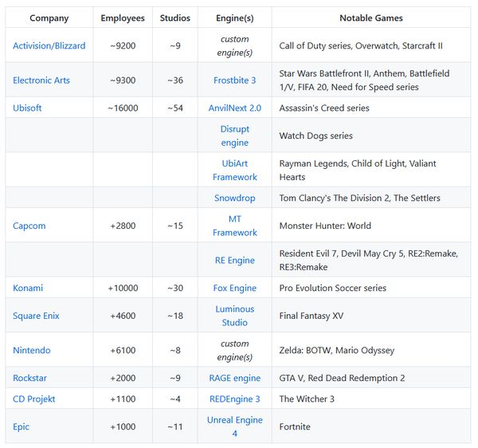Click the AnvilNext 2.0 link
The image size is (478, 448).
[235, 108]
